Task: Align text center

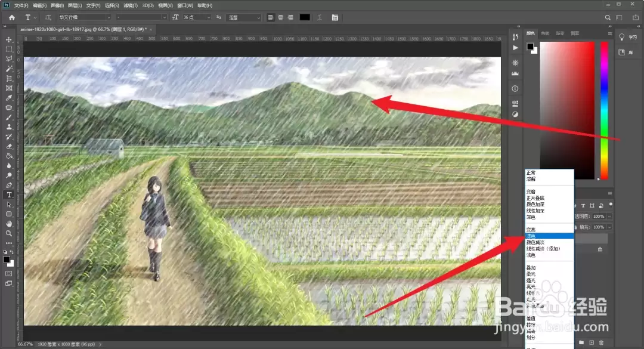Action: 280,17
